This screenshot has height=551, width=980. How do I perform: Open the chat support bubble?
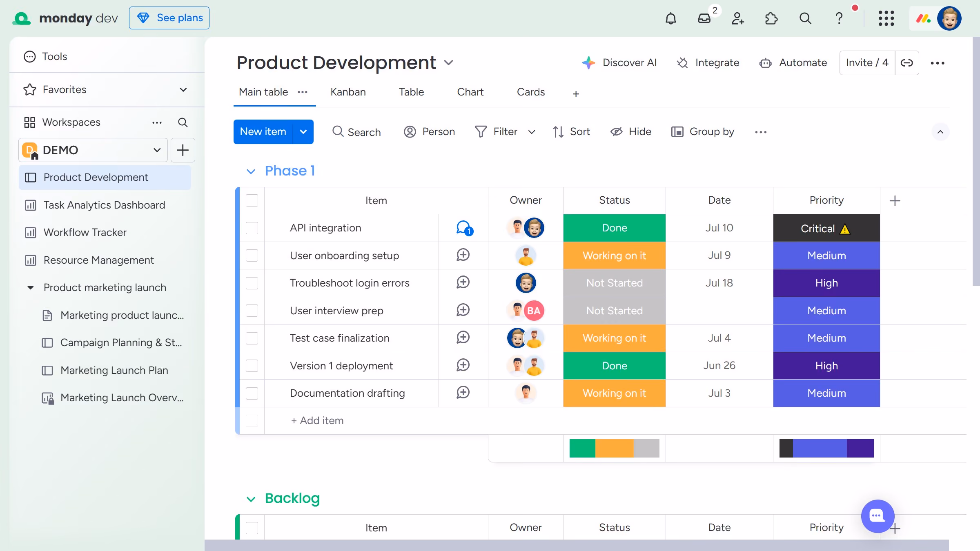(x=878, y=516)
